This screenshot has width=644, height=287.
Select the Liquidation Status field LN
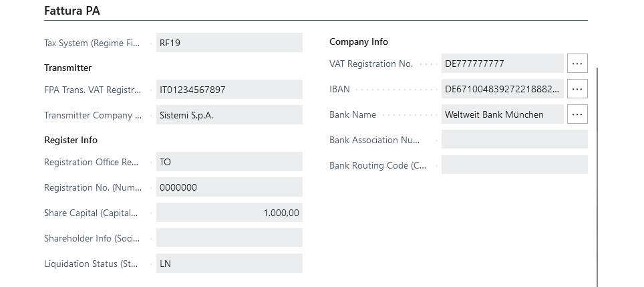click(x=229, y=264)
